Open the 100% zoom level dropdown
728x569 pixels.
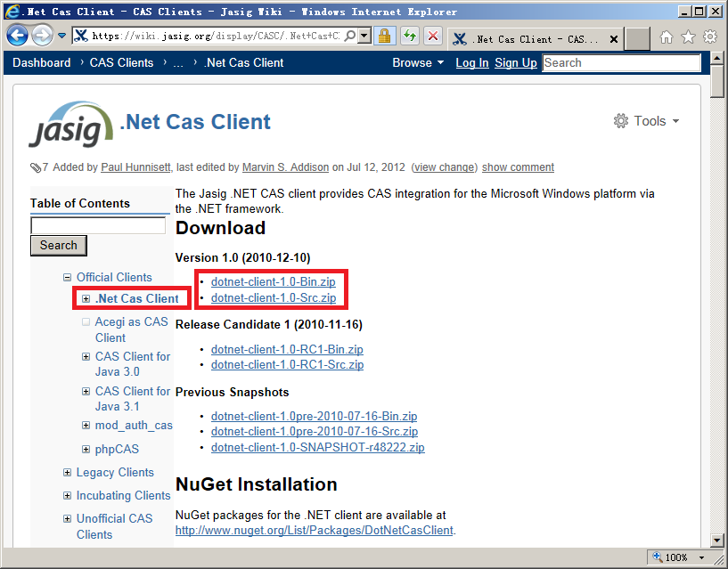pyautogui.click(x=701, y=557)
